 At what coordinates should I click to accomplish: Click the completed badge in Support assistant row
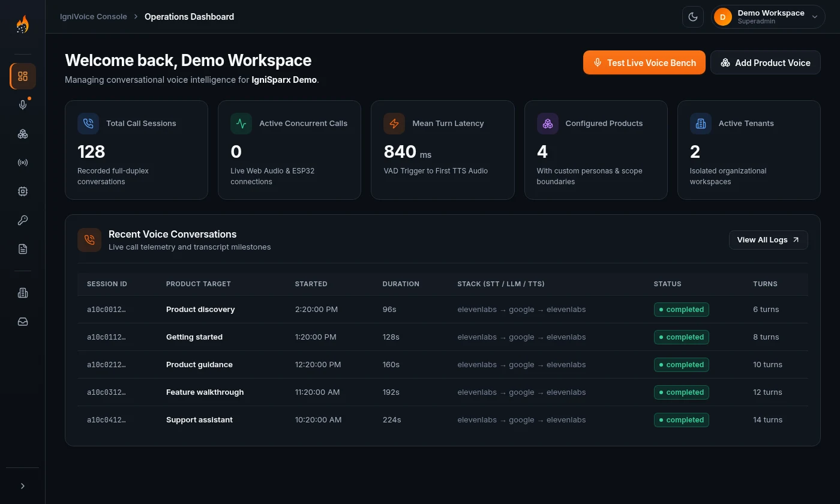682,420
